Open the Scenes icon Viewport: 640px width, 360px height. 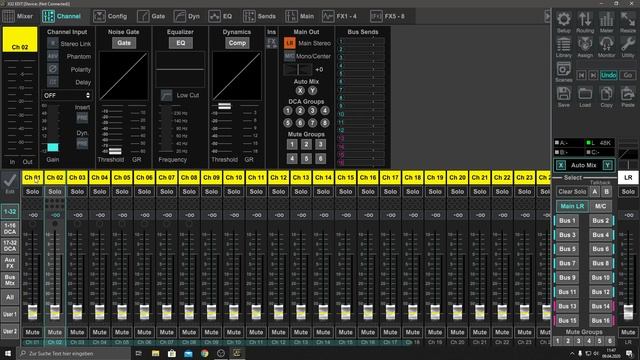click(564, 69)
